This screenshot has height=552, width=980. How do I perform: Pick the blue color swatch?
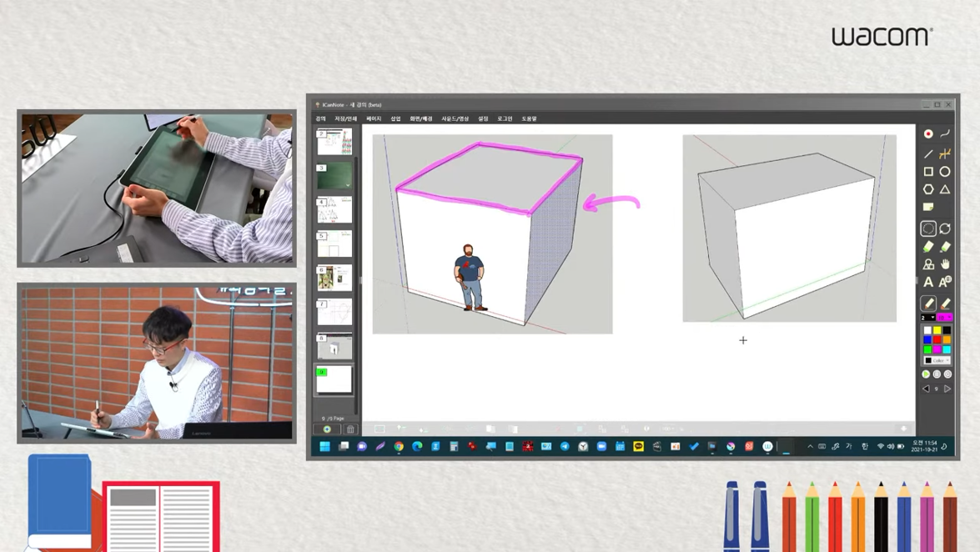click(x=927, y=339)
